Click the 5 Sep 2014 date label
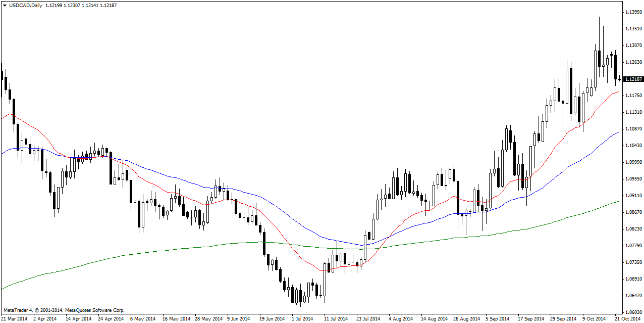This screenshot has height=323, width=644. 498,319
